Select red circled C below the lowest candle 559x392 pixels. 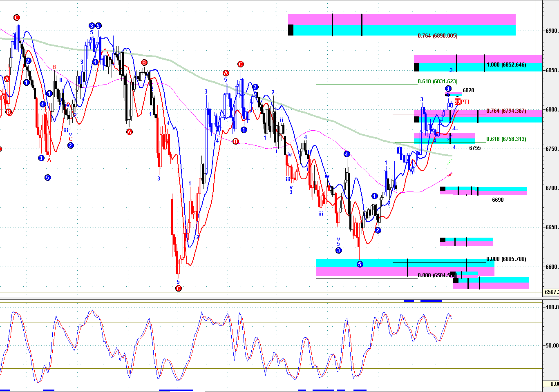(178, 288)
